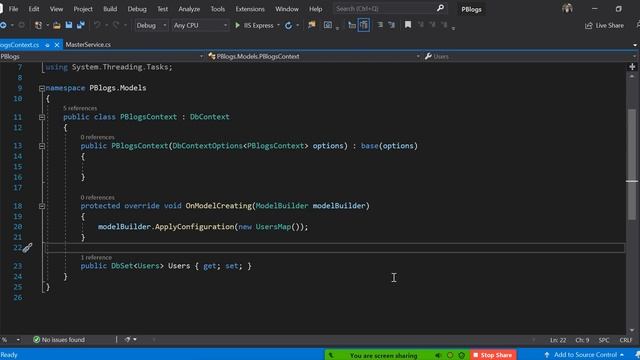The height and width of the screenshot is (360, 640).
Task: Click the CRLF line ending indicator
Action: click(626, 340)
